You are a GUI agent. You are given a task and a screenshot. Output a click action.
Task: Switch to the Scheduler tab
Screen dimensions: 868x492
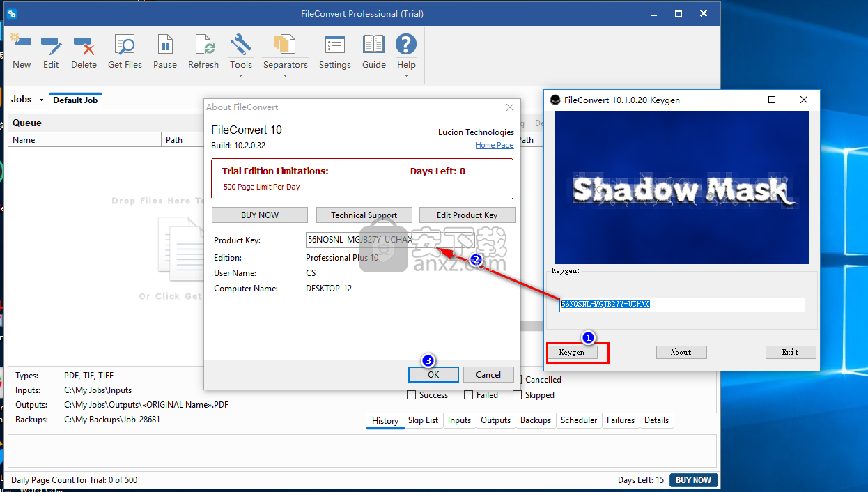(579, 420)
